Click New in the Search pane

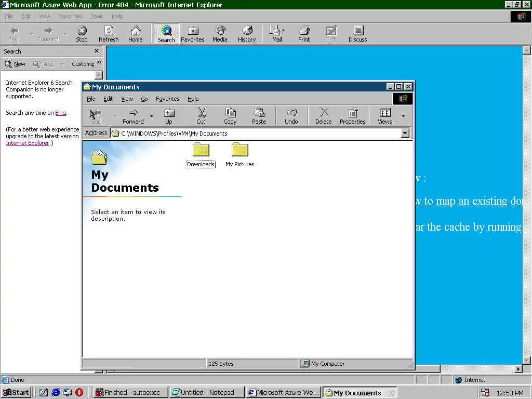(x=15, y=64)
